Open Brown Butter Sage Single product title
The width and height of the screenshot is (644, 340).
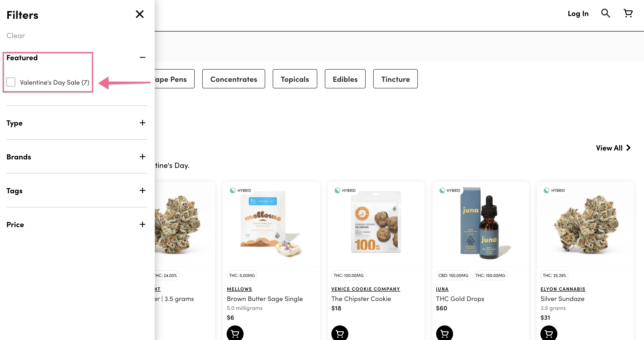tap(264, 299)
